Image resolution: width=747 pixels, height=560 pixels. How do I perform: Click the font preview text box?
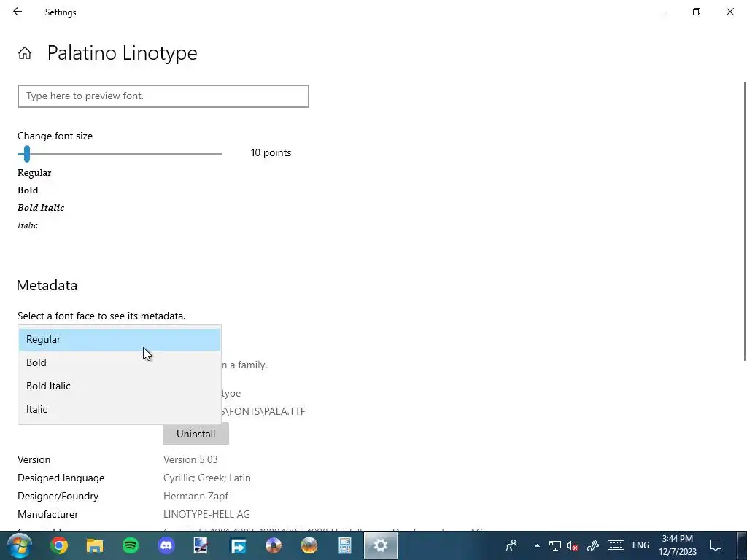point(163,96)
